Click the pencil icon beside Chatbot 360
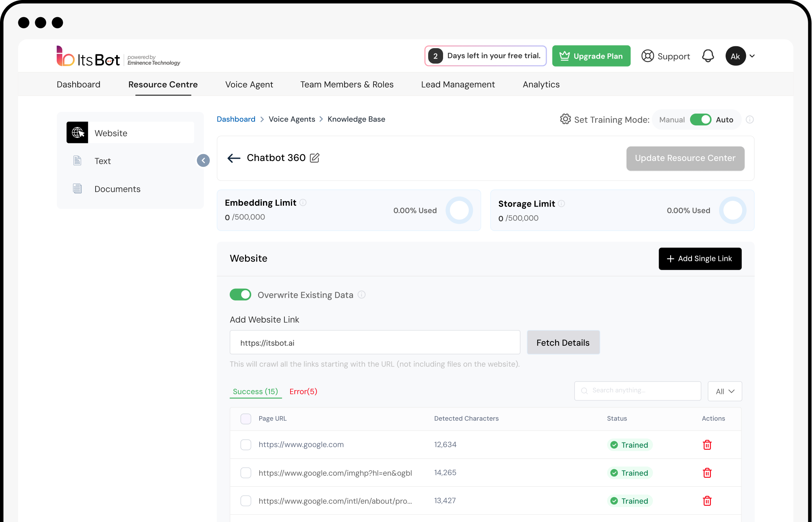Viewport: 812px width, 522px height. [x=315, y=158]
